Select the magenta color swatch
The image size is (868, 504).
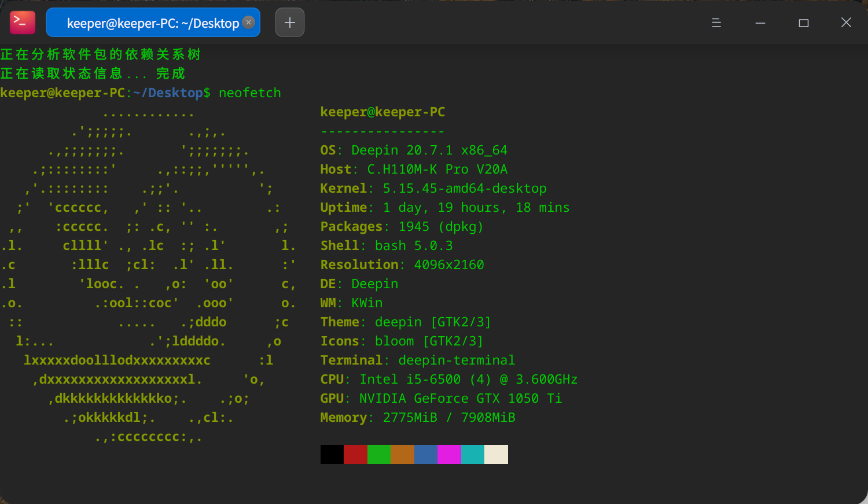(x=449, y=454)
